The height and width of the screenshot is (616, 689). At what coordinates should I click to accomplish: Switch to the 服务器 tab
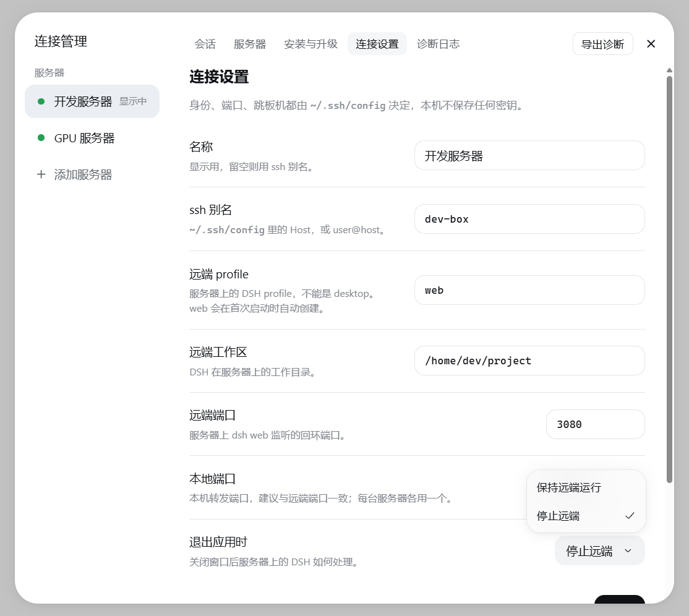250,44
